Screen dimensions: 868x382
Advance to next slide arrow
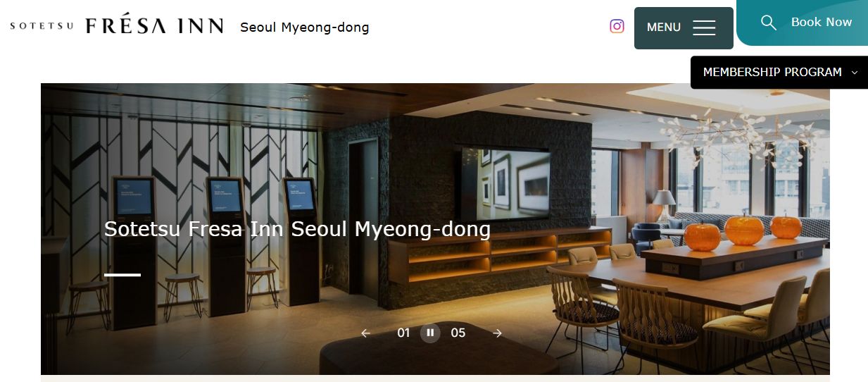pos(498,333)
